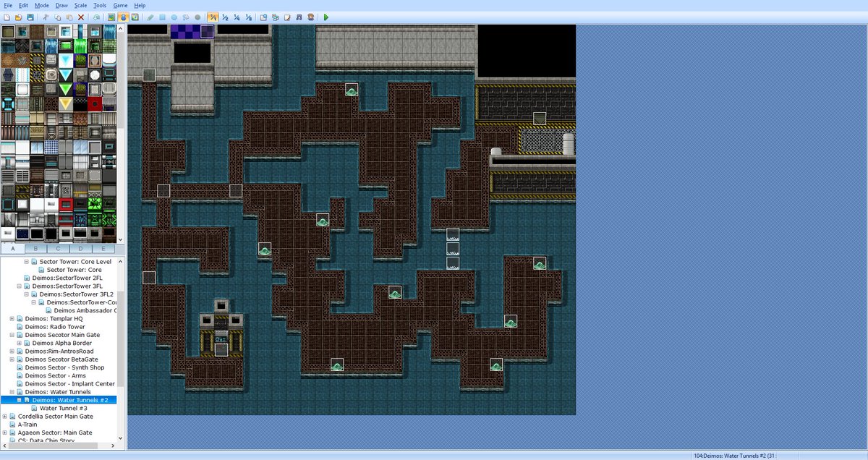Expand Deimos: Templar HQ node
Viewport: 868px width, 460px height.
pyautogui.click(x=12, y=319)
